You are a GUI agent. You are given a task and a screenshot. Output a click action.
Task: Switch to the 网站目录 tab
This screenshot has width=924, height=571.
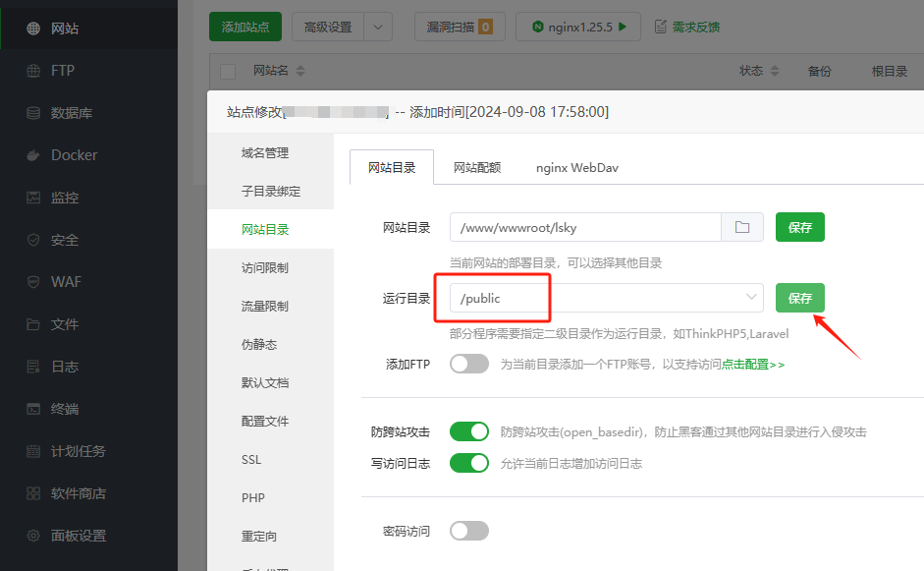coord(392,167)
